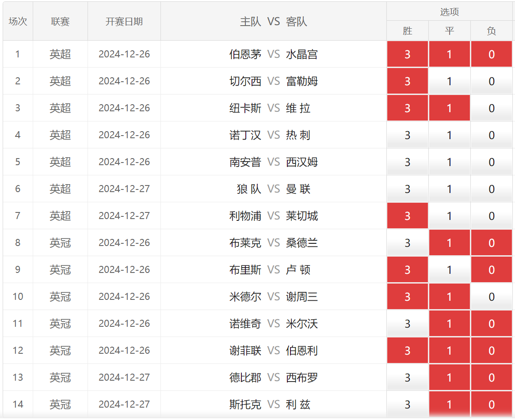Click the 平 column header
The width and height of the screenshot is (515, 420).
click(449, 30)
